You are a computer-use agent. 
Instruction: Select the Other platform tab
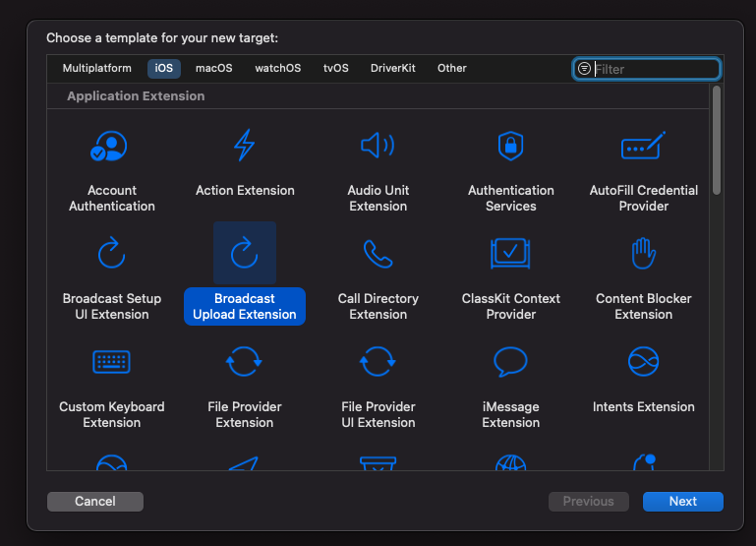(x=452, y=69)
